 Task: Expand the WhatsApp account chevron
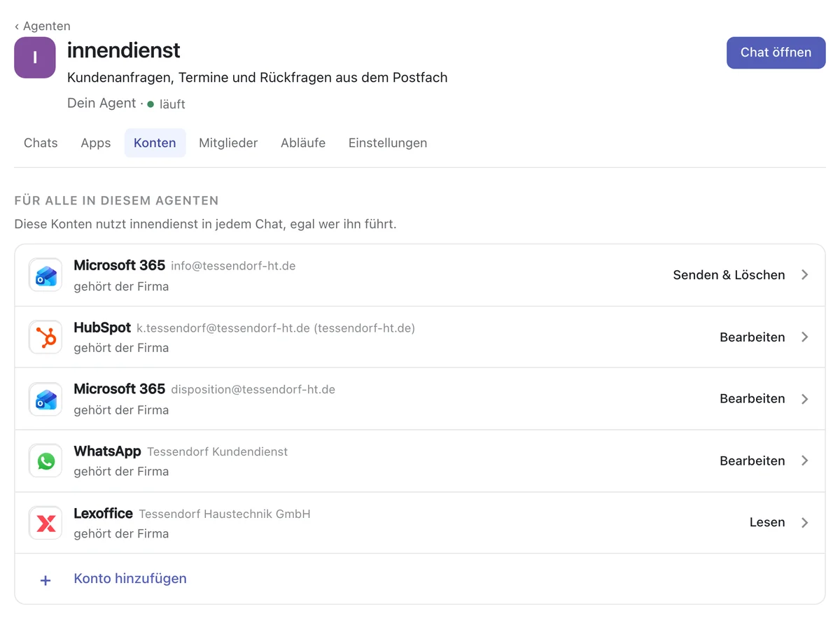coord(805,461)
